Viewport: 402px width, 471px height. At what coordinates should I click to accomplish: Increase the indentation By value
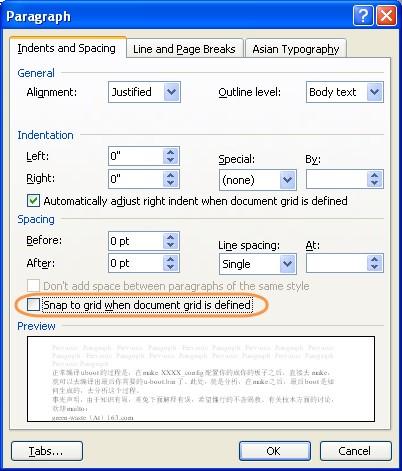[x=375, y=175]
